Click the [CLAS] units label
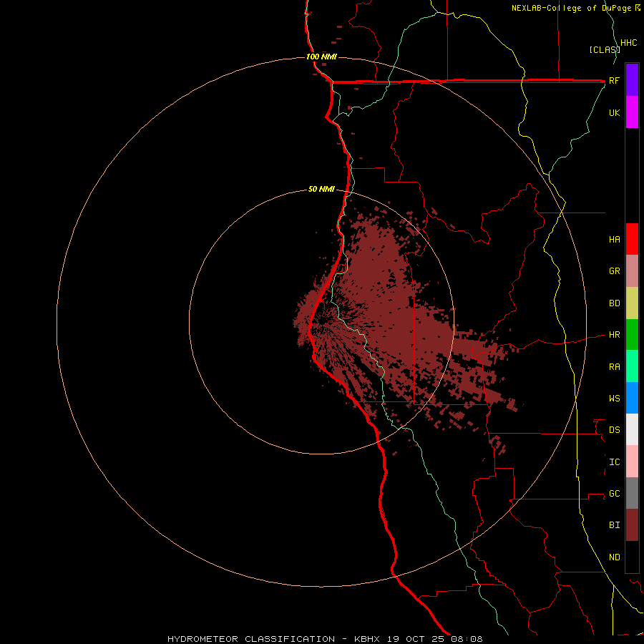The image size is (644, 644). click(605, 50)
